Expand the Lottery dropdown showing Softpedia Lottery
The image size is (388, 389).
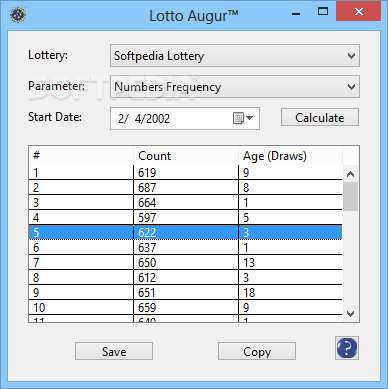click(x=235, y=56)
